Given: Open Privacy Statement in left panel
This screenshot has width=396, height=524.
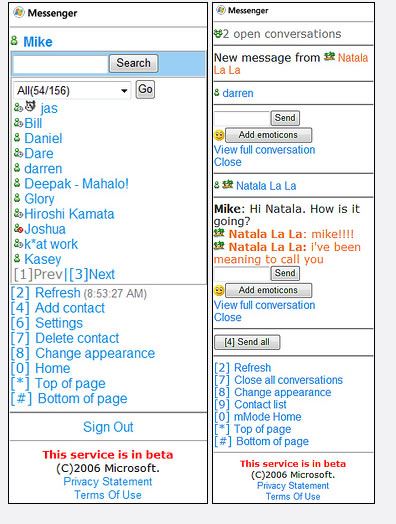Looking at the screenshot, I should (x=108, y=481).
